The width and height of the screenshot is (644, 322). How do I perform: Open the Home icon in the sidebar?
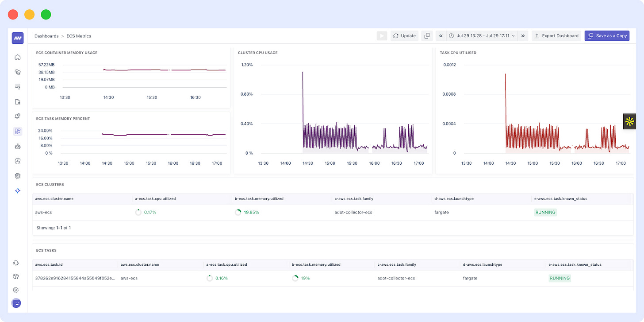pos(18,57)
